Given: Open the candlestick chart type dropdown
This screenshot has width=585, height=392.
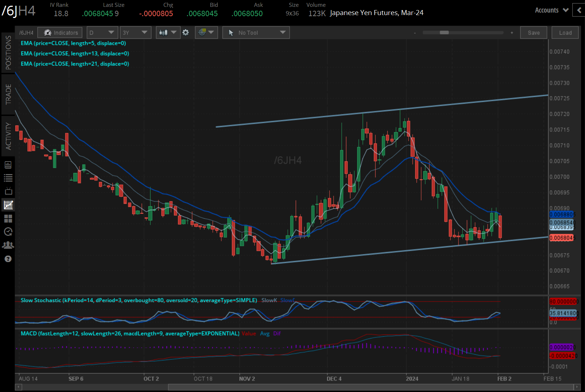Looking at the screenshot, I should pyautogui.click(x=168, y=32).
